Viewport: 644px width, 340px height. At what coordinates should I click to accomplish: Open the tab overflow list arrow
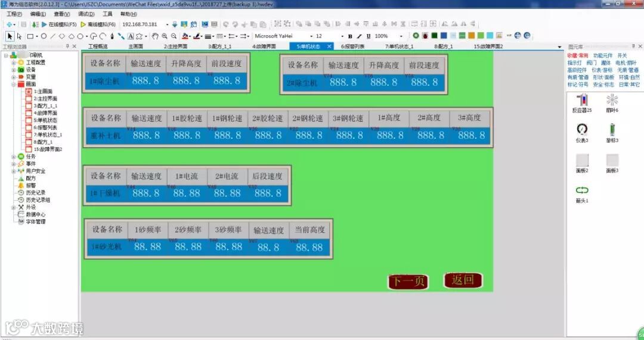559,47
